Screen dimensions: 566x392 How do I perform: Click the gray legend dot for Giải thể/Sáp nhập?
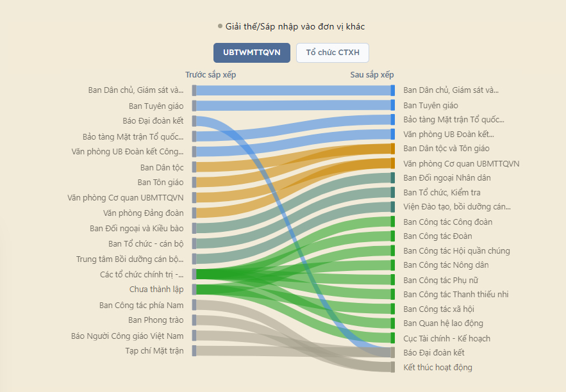(x=221, y=26)
